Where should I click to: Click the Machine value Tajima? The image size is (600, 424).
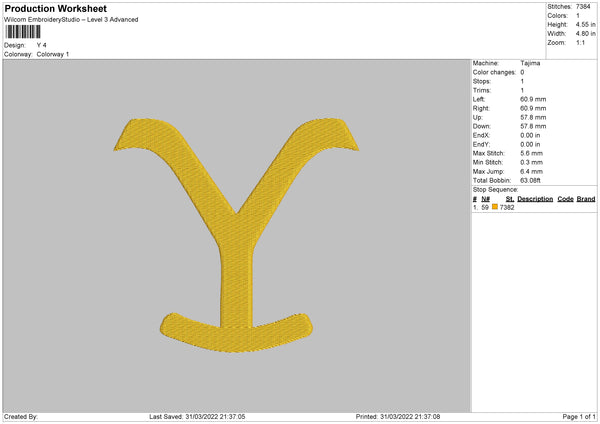tap(530, 63)
